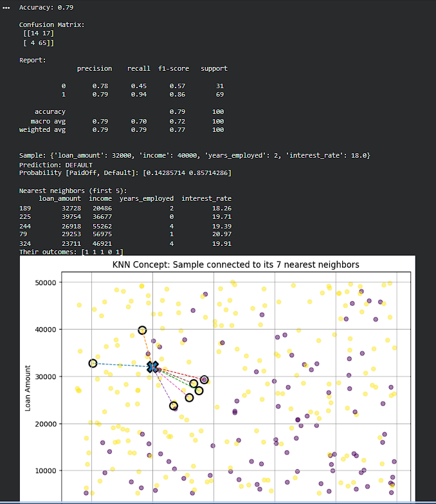436x504 pixels.
Task: Click the 10000 y-axis tick label
Action: click(x=46, y=471)
